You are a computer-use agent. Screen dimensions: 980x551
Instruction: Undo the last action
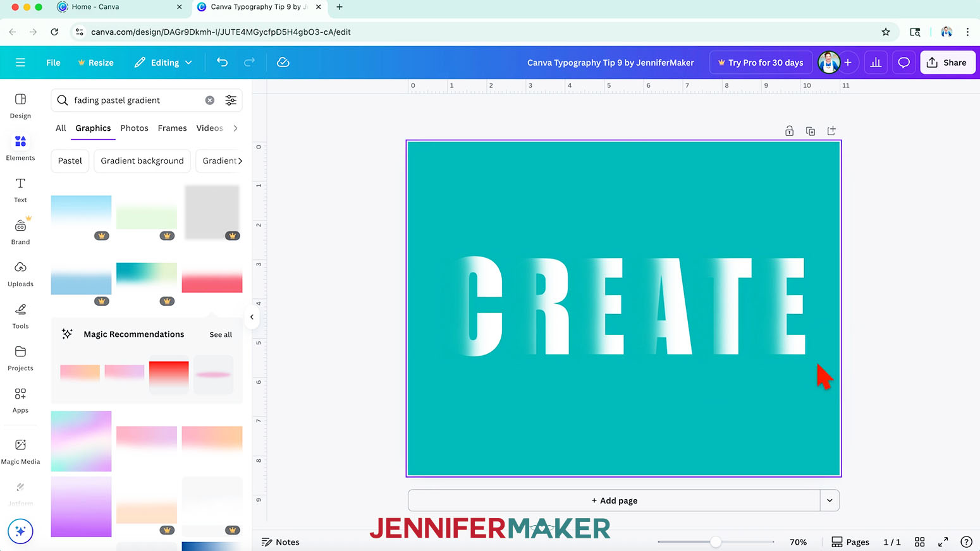pos(222,62)
